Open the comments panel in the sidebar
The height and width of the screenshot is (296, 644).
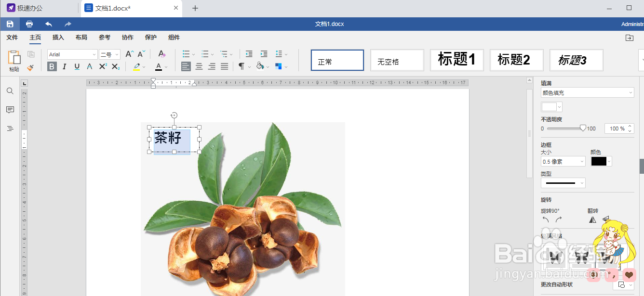10,110
